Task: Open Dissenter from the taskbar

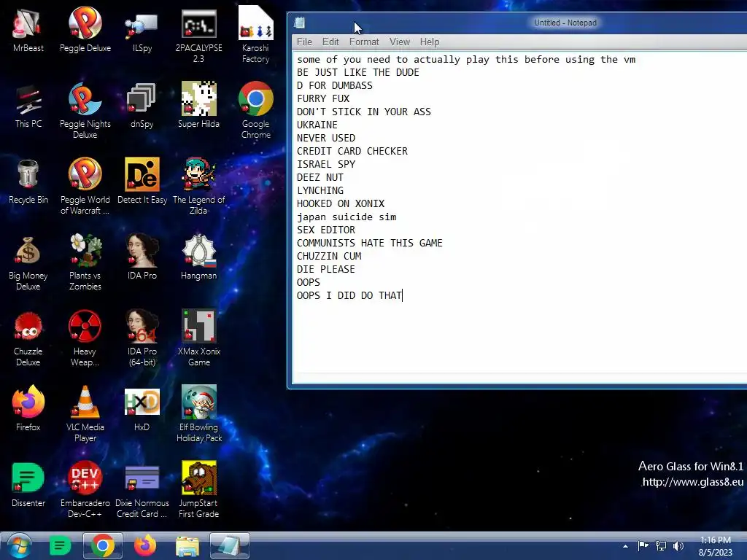Action: pyautogui.click(x=60, y=545)
